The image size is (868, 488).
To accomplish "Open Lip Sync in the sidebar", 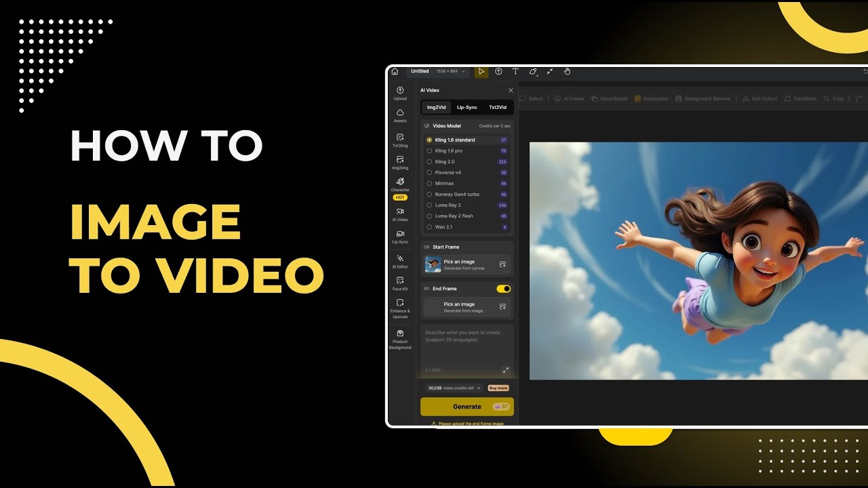I will (x=400, y=237).
